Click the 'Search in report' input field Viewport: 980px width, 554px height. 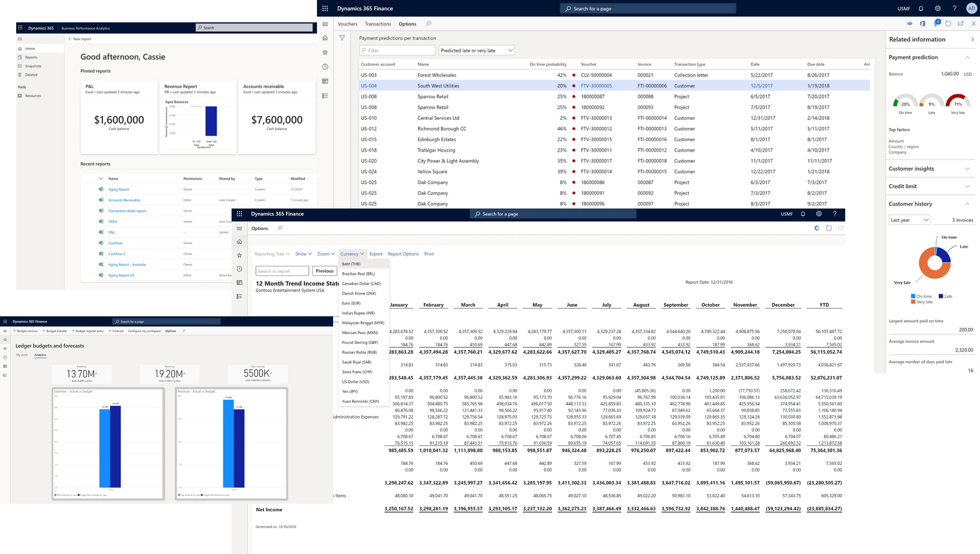pos(282,271)
